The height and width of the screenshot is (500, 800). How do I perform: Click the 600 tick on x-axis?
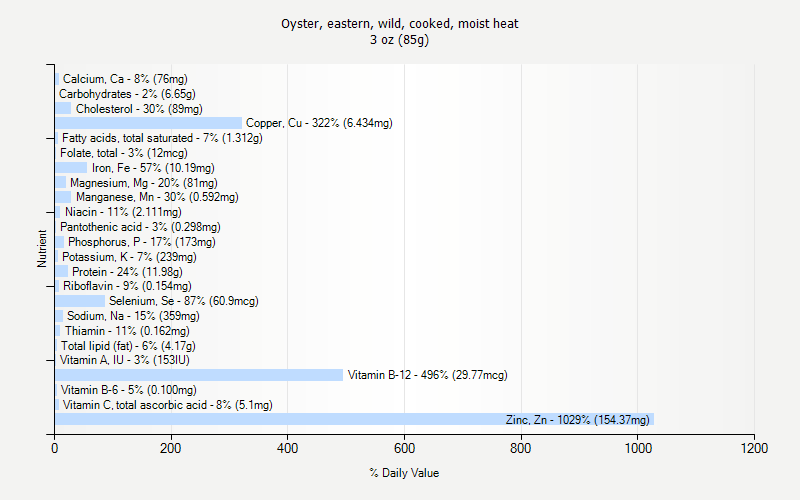404,449
